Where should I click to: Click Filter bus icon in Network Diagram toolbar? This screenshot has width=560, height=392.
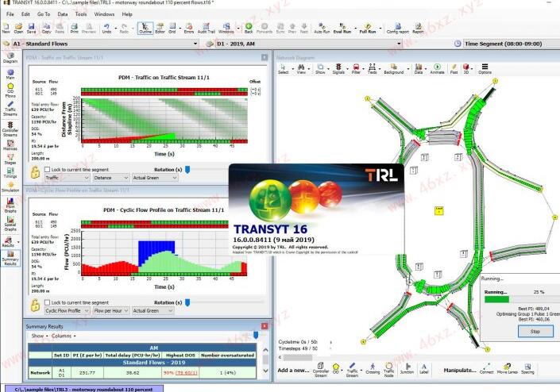click(356, 69)
